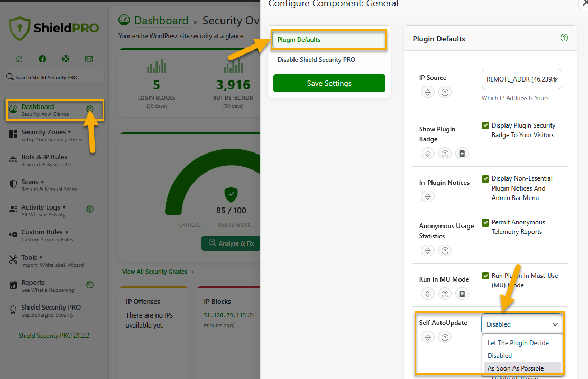Open Reports in the sidebar
The width and height of the screenshot is (588, 379).
pyautogui.click(x=41, y=286)
